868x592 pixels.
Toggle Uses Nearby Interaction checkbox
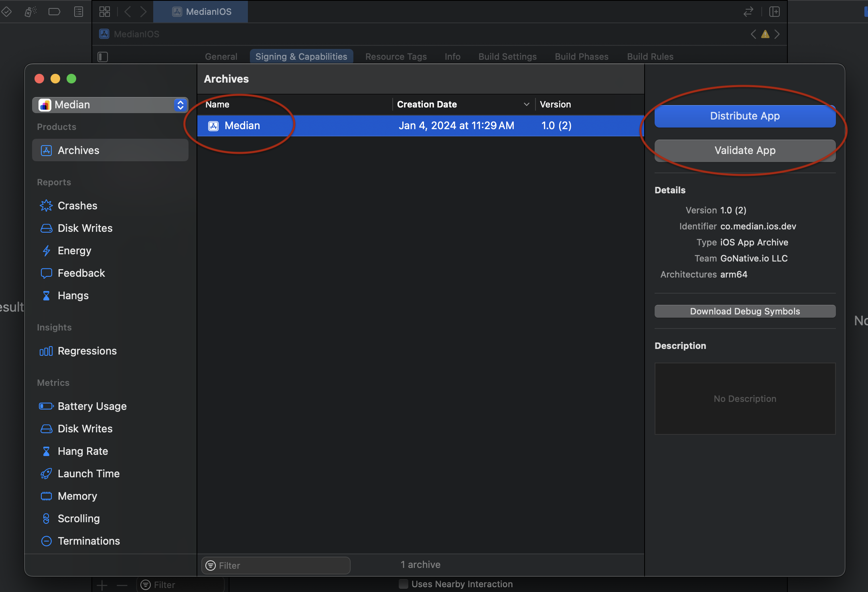[x=404, y=584]
